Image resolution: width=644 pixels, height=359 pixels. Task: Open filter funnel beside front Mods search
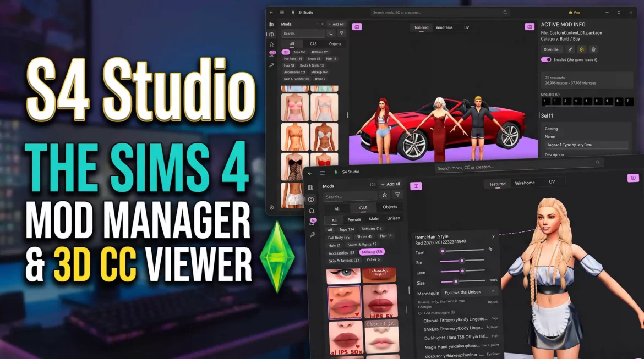pos(397,195)
